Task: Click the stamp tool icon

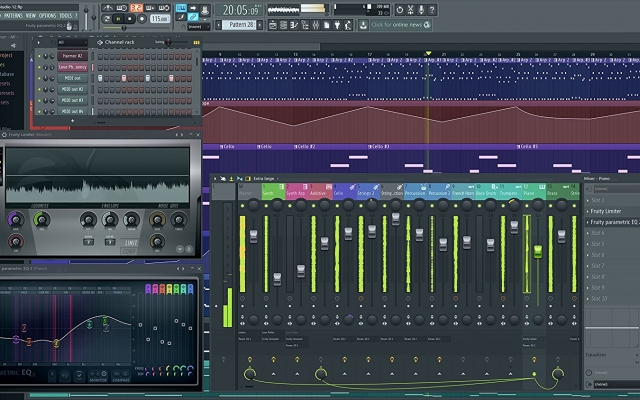Action: tap(205, 9)
